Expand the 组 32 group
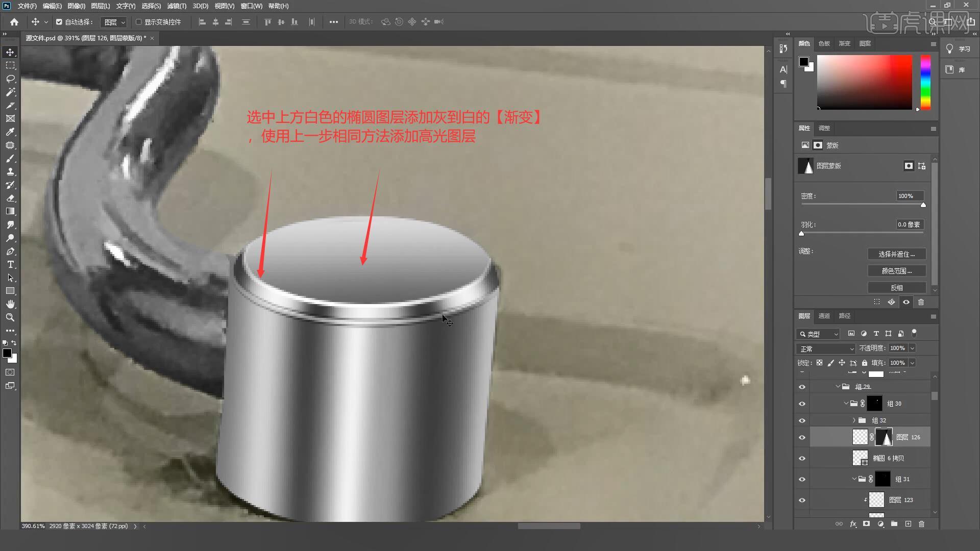 pos(854,420)
